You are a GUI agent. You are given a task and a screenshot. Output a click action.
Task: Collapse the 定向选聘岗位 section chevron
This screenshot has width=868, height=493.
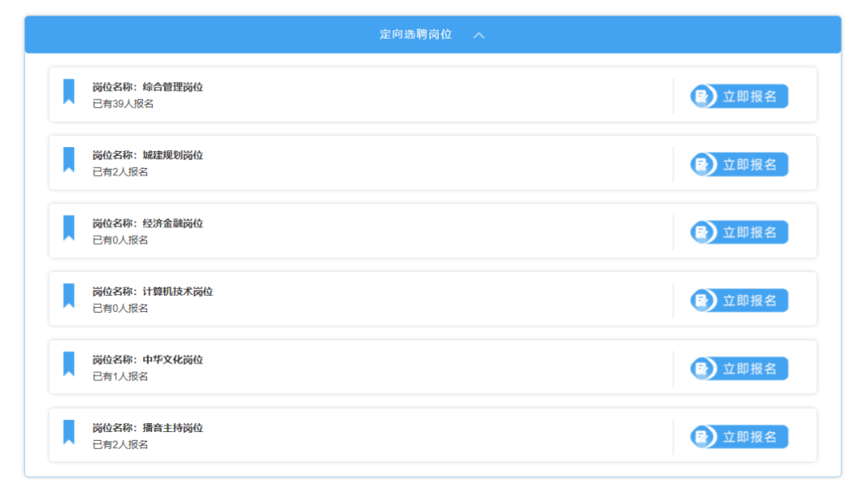(479, 35)
